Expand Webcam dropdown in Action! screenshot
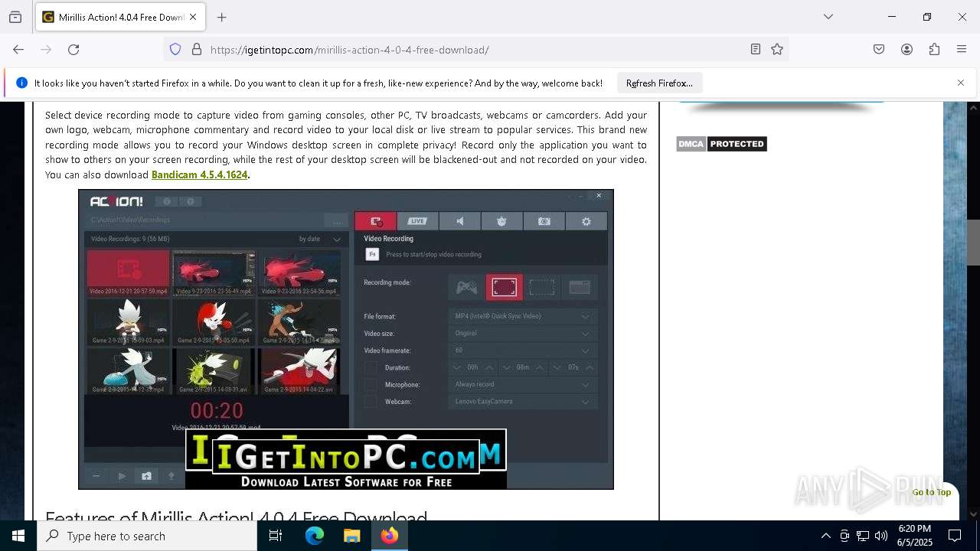Screen dimensions: 980x551 click(523, 401)
